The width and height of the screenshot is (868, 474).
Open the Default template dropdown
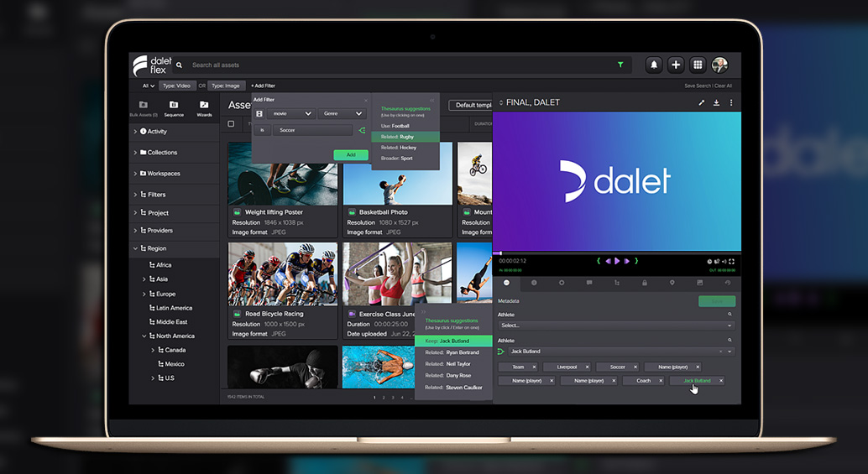470,105
